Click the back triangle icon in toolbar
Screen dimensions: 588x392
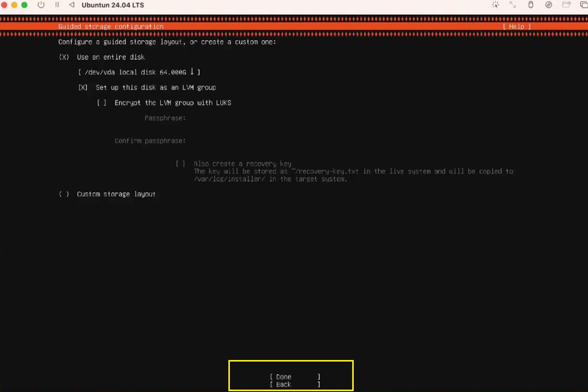(x=72, y=5)
